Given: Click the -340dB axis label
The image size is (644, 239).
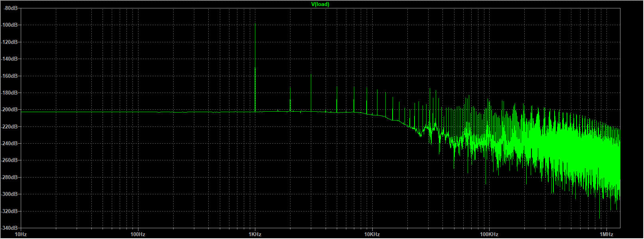Looking at the screenshot, I should click(10, 228).
